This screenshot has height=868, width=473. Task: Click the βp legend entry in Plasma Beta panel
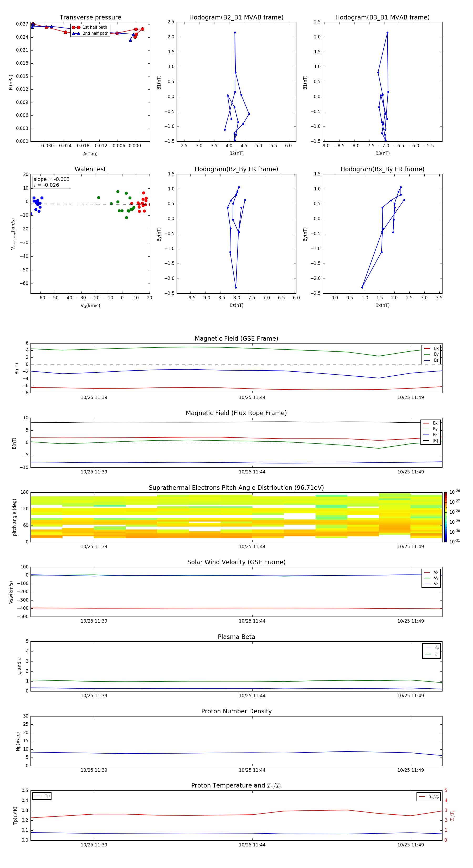coord(431,647)
